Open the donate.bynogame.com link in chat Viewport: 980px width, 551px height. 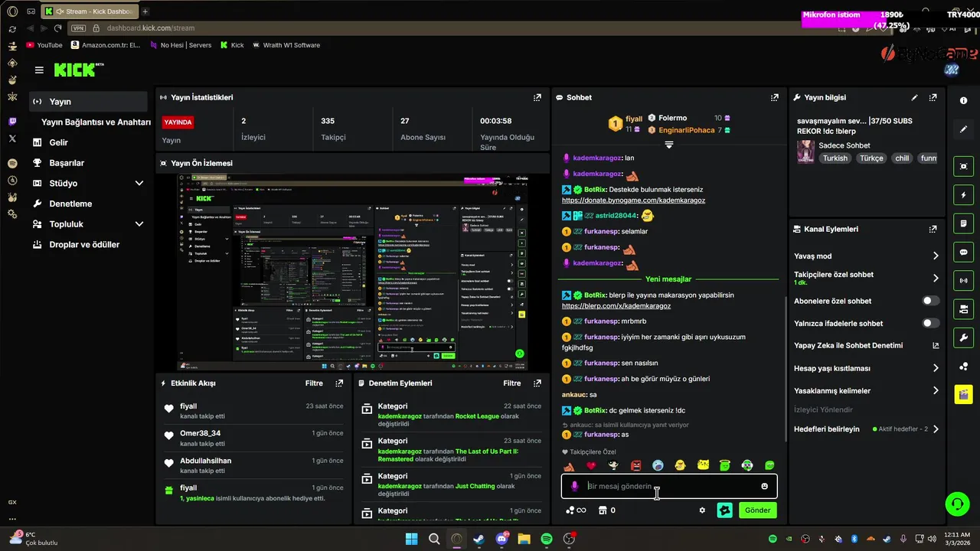click(x=633, y=201)
